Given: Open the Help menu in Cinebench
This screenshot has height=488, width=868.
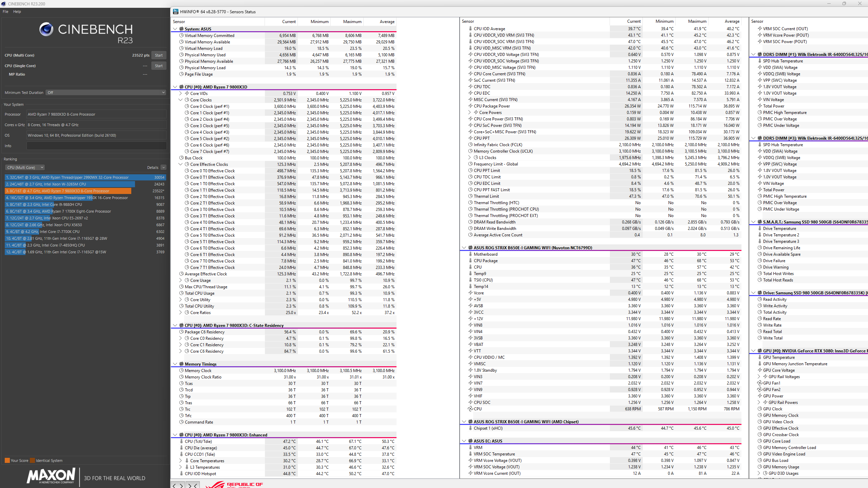Looking at the screenshot, I should [x=17, y=12].
